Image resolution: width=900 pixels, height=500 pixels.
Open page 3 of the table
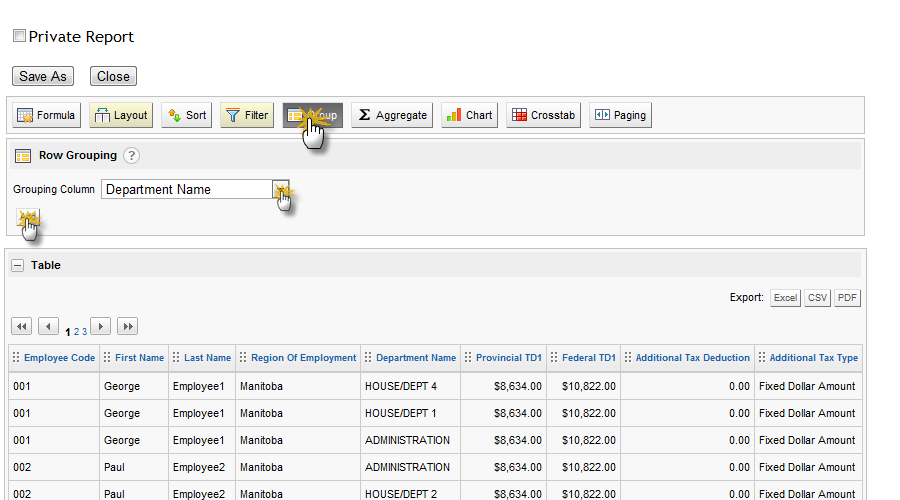pyautogui.click(x=84, y=332)
